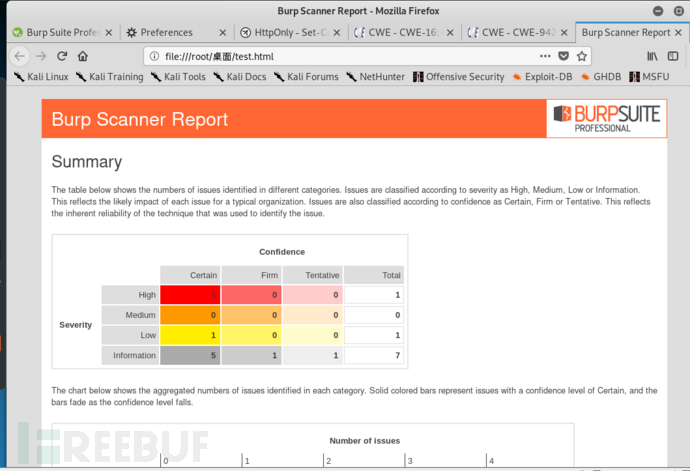Reload the test.html page
The height and width of the screenshot is (471, 690).
[62, 56]
